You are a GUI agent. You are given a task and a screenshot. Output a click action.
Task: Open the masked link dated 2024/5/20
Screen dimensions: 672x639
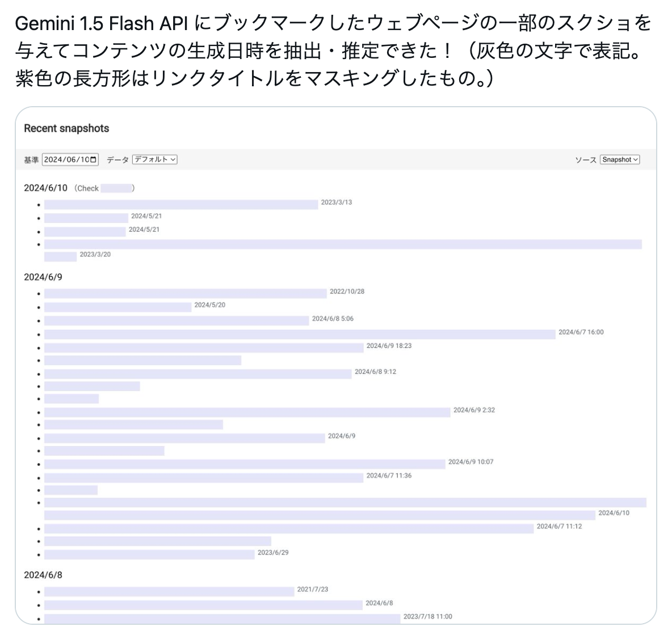(117, 307)
